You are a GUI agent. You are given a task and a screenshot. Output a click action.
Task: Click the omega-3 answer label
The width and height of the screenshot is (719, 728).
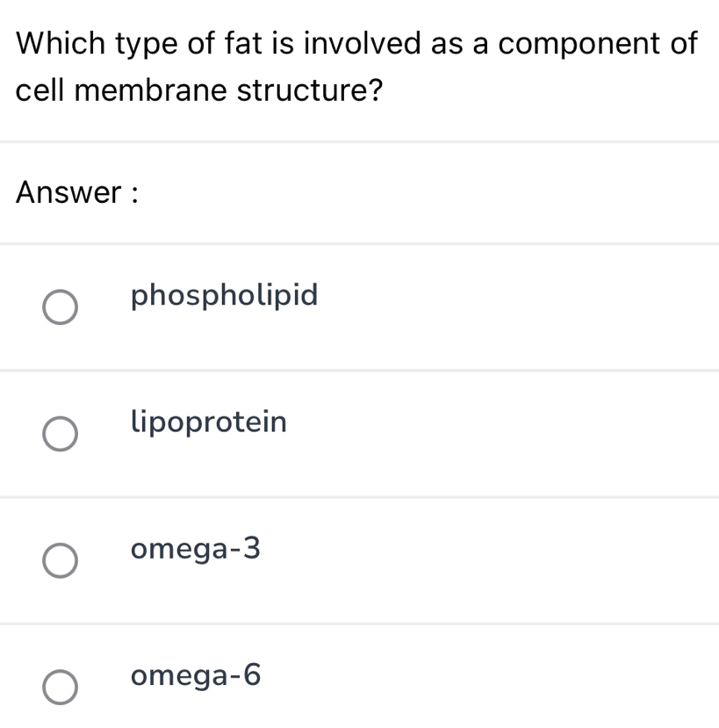(x=195, y=549)
